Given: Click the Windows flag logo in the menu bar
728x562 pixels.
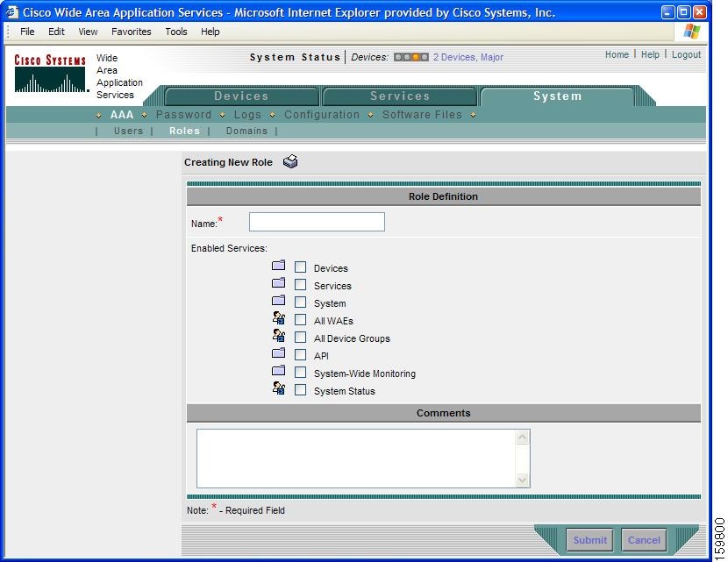Looking at the screenshot, I should (x=691, y=32).
